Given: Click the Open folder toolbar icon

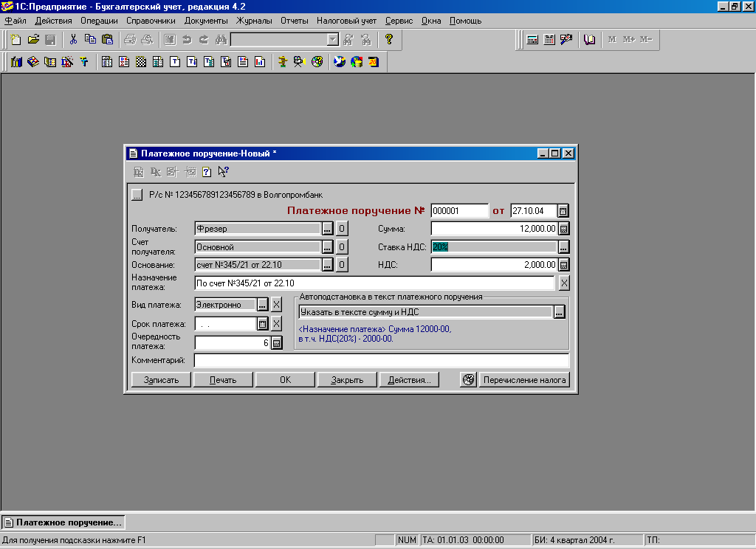Looking at the screenshot, I should pos(33,40).
